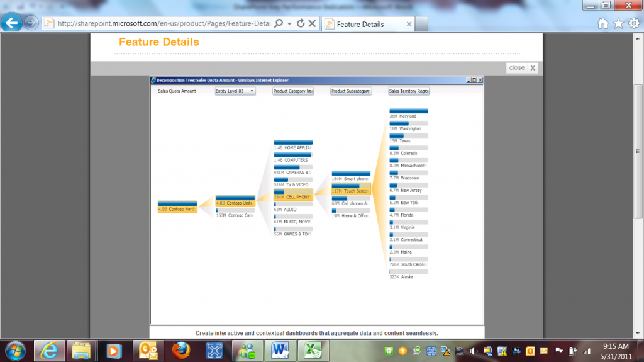Stop loading the page
Screen dimensions: 644x362
[312, 23]
